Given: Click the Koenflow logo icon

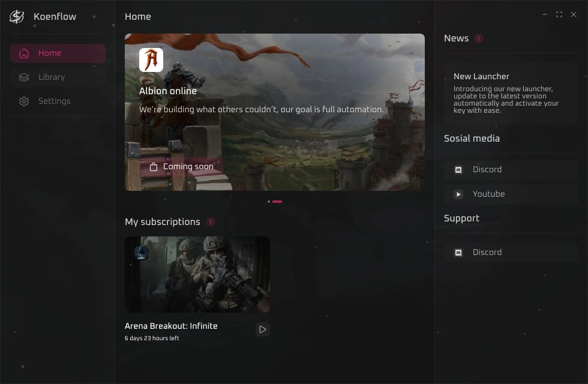Looking at the screenshot, I should [17, 17].
